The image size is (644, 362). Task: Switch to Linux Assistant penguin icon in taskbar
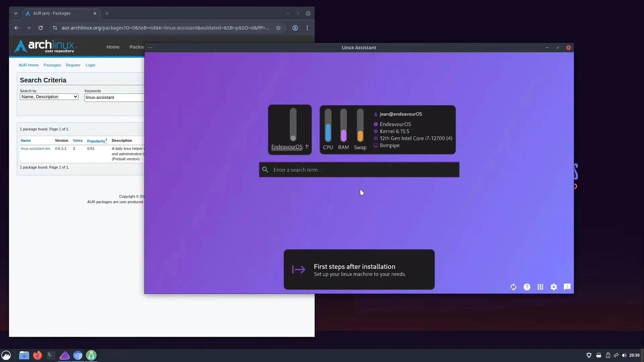[x=91, y=355]
